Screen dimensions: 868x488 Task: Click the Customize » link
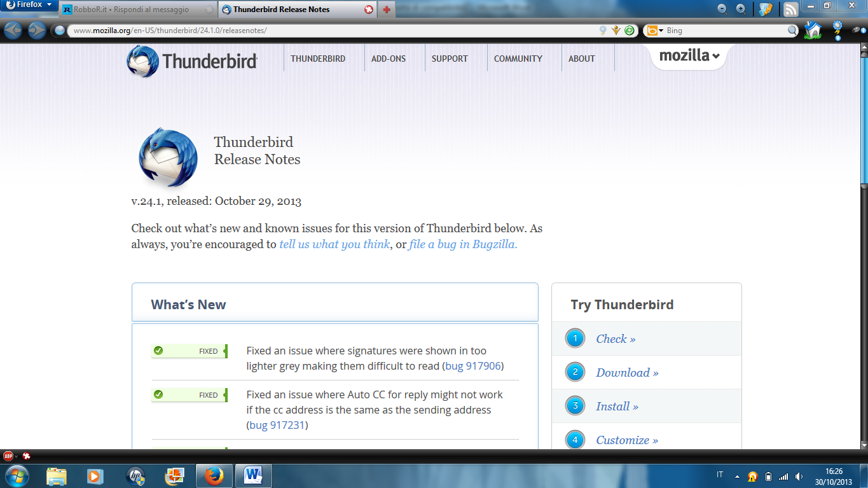(627, 440)
